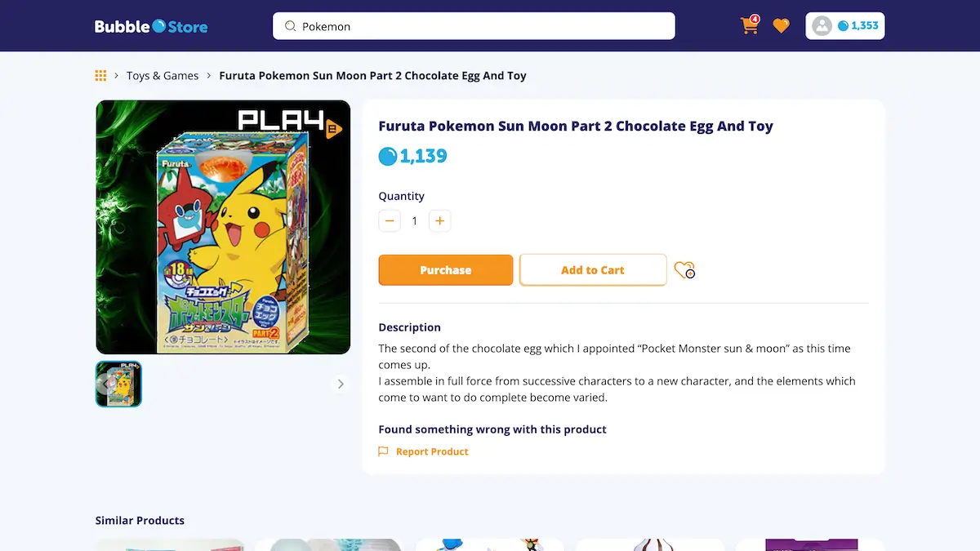Click the 1,353 bubble balance
This screenshot has width=980, height=551.
pyautogui.click(x=864, y=26)
